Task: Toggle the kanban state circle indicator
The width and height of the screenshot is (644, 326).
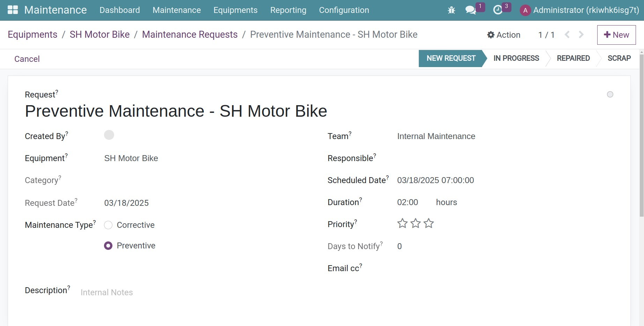Action: click(610, 94)
